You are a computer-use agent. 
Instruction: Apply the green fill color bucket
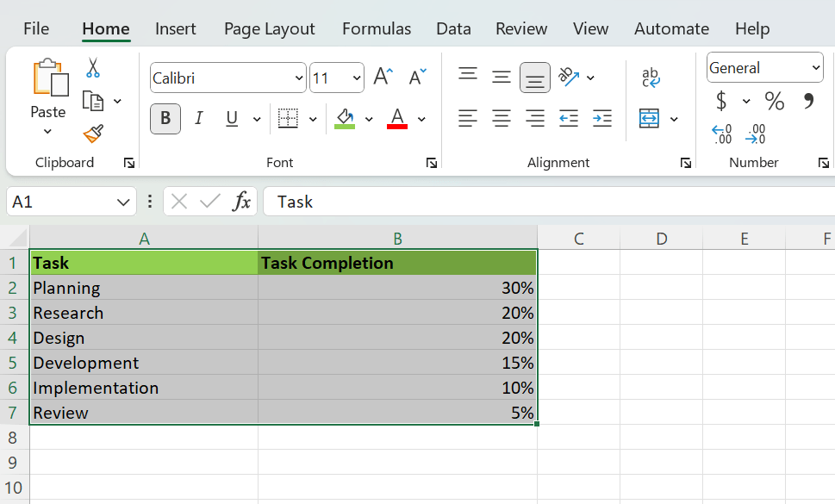click(x=345, y=118)
